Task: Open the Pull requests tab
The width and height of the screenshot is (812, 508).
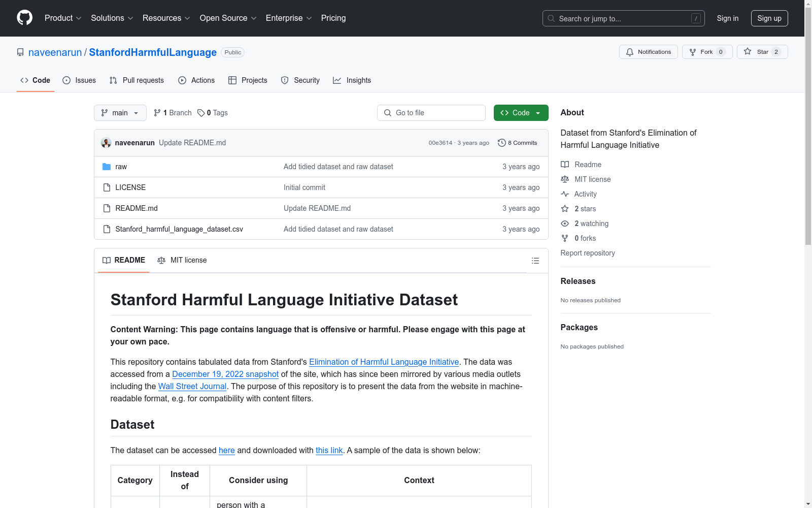Action: tap(137, 80)
